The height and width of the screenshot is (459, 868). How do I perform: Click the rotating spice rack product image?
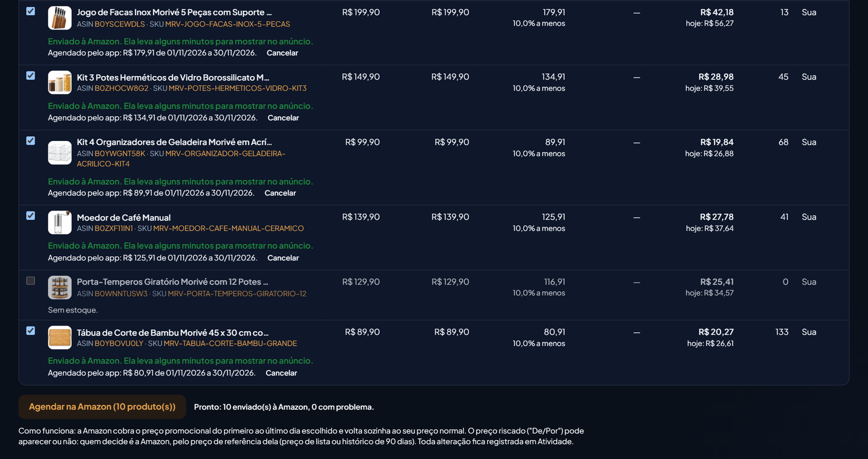point(60,288)
